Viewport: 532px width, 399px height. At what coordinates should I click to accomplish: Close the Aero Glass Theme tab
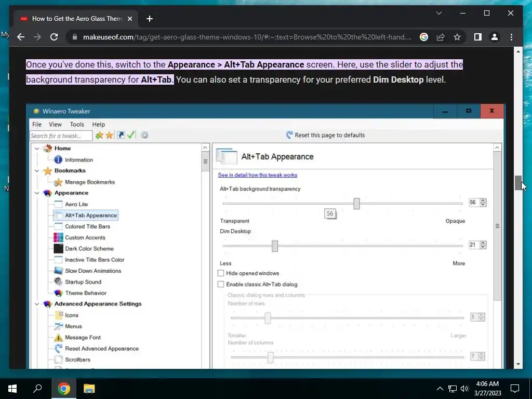pyautogui.click(x=129, y=19)
